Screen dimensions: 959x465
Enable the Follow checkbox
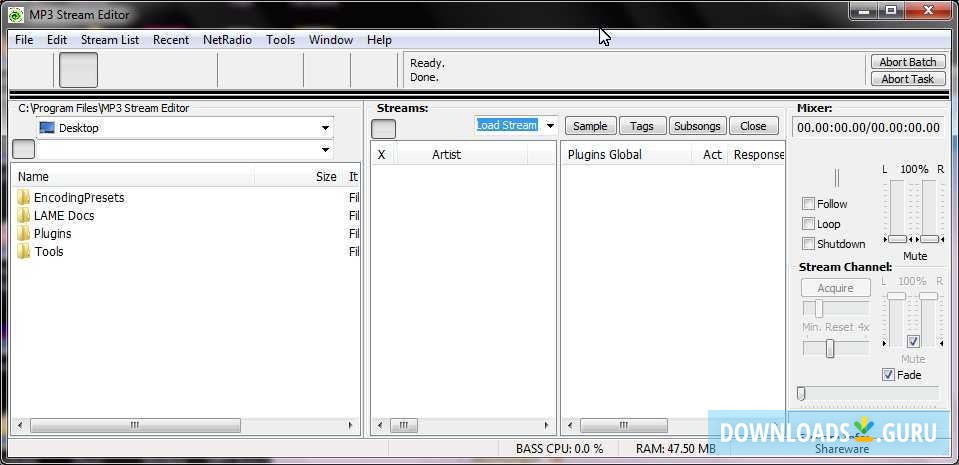pos(809,204)
